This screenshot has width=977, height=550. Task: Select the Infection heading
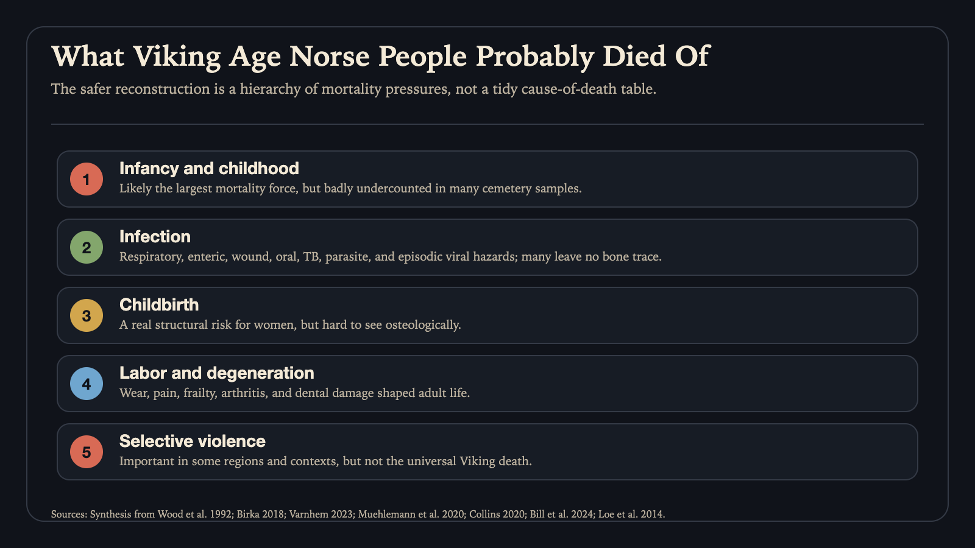point(155,237)
